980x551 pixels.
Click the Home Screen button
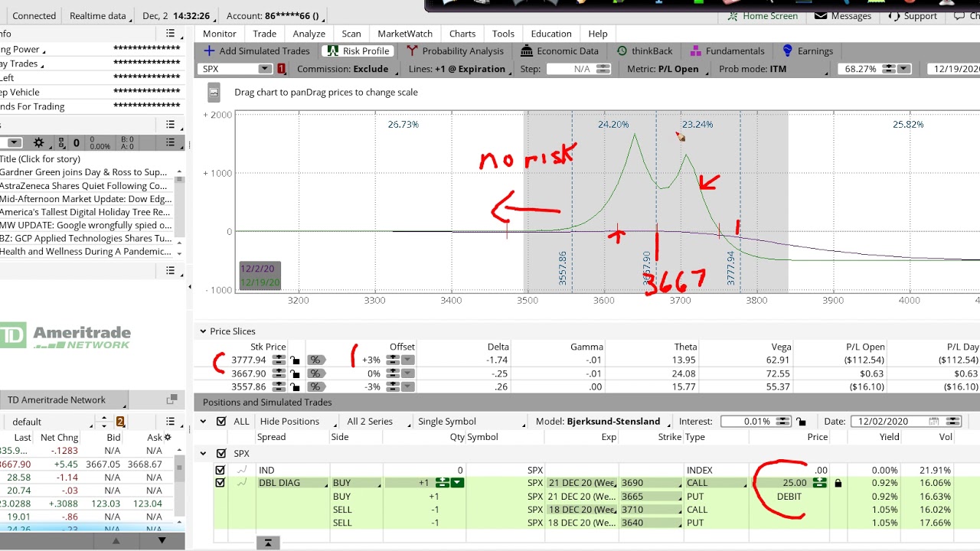(x=763, y=16)
